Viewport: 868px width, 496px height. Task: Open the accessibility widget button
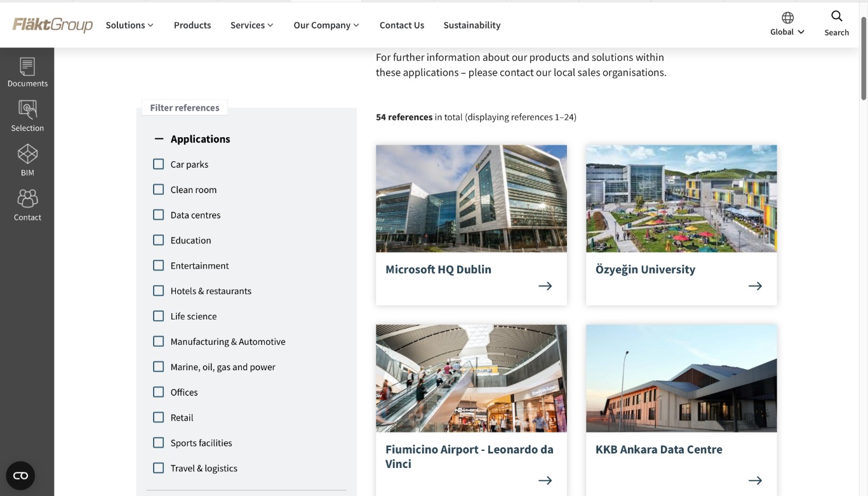pos(20,476)
